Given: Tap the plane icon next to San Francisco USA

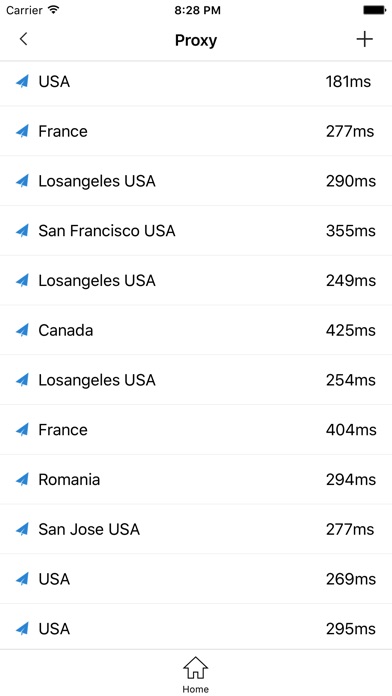Looking at the screenshot, I should pos(23,230).
